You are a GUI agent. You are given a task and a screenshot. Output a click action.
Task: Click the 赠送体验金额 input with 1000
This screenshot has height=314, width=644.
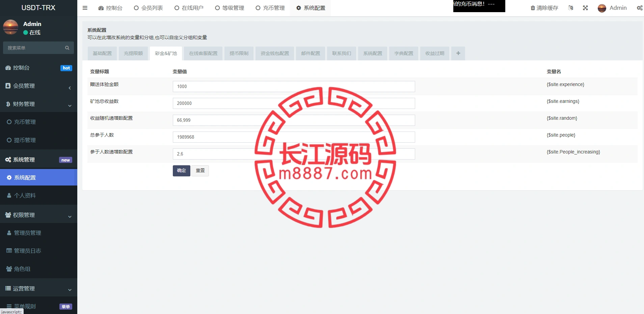click(x=294, y=86)
